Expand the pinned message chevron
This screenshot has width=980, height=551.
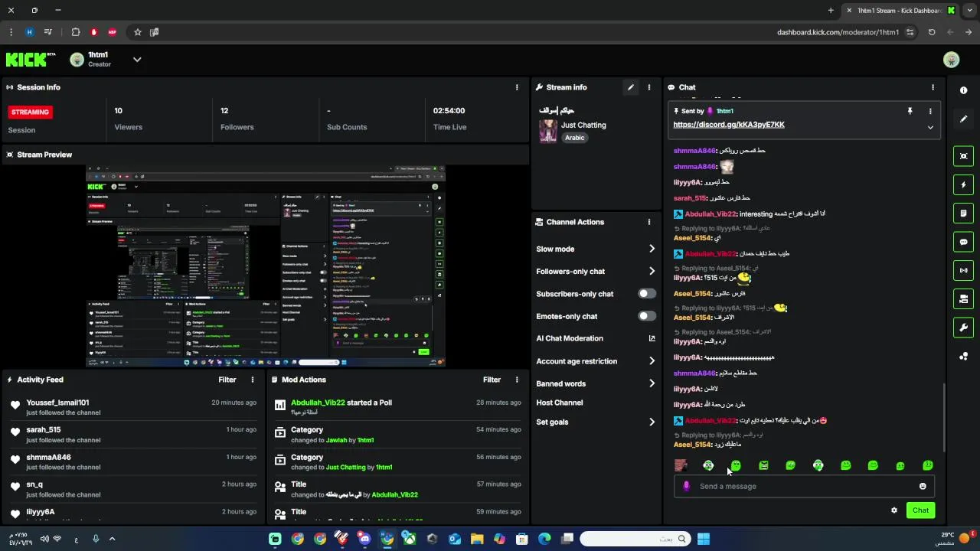coord(930,128)
